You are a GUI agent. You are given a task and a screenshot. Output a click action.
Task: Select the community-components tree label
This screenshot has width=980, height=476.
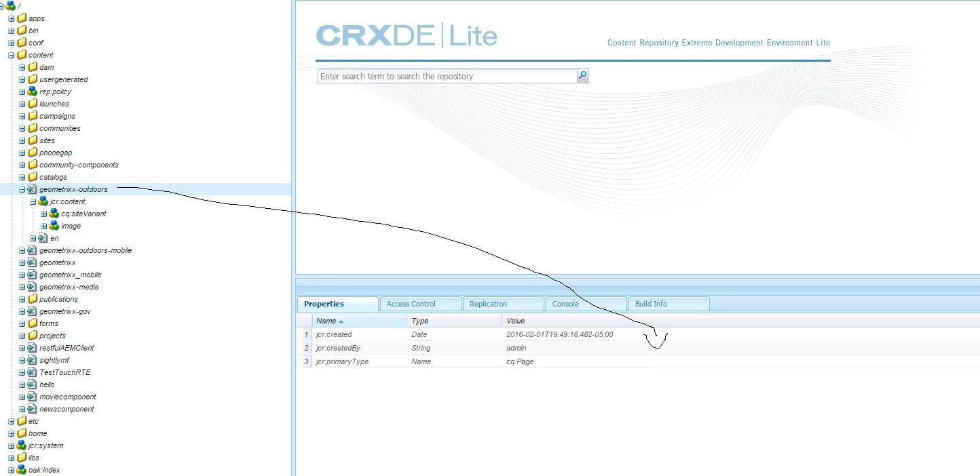[x=79, y=165]
